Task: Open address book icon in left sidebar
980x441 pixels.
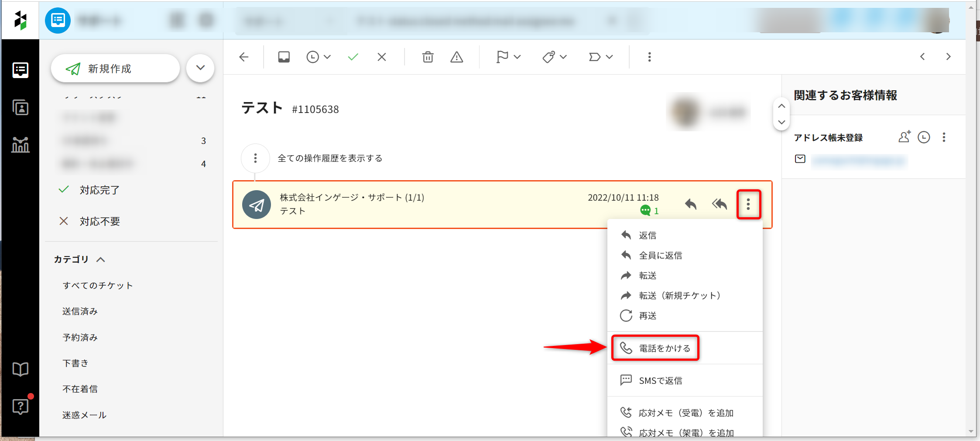Action: [21, 107]
